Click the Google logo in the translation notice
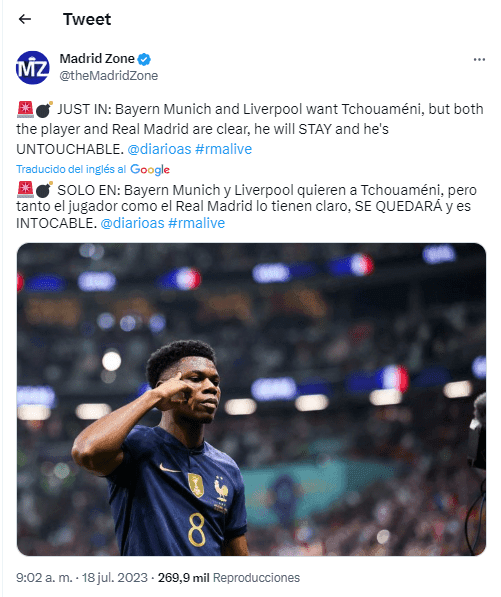 pyautogui.click(x=150, y=169)
